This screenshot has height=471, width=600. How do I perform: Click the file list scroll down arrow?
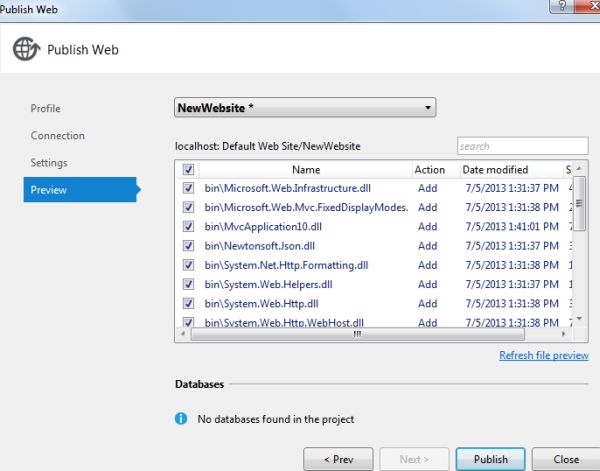click(579, 318)
